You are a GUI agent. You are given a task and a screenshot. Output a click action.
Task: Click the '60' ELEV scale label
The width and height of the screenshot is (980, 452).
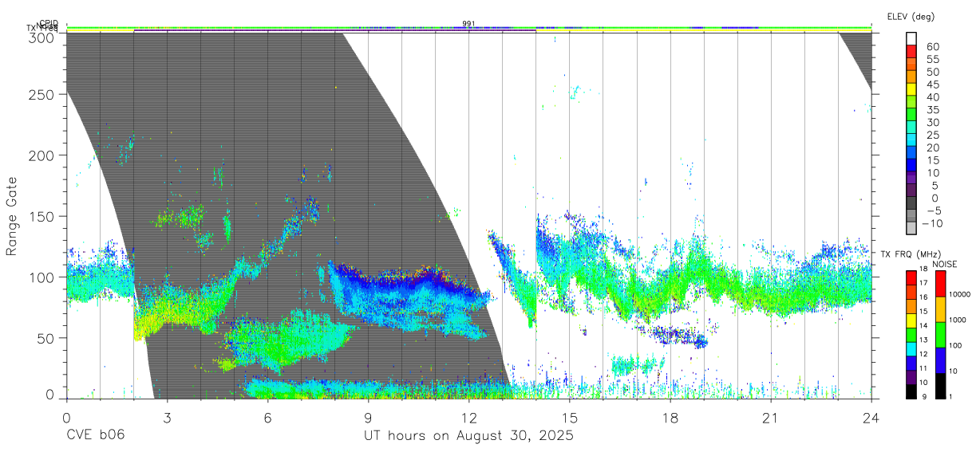[932, 47]
